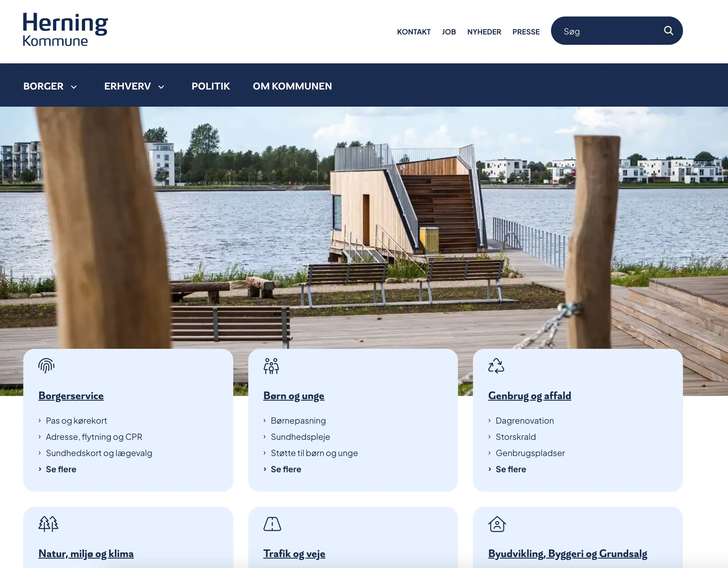Open the Børnepasning link
The height and width of the screenshot is (568, 728).
tap(298, 421)
